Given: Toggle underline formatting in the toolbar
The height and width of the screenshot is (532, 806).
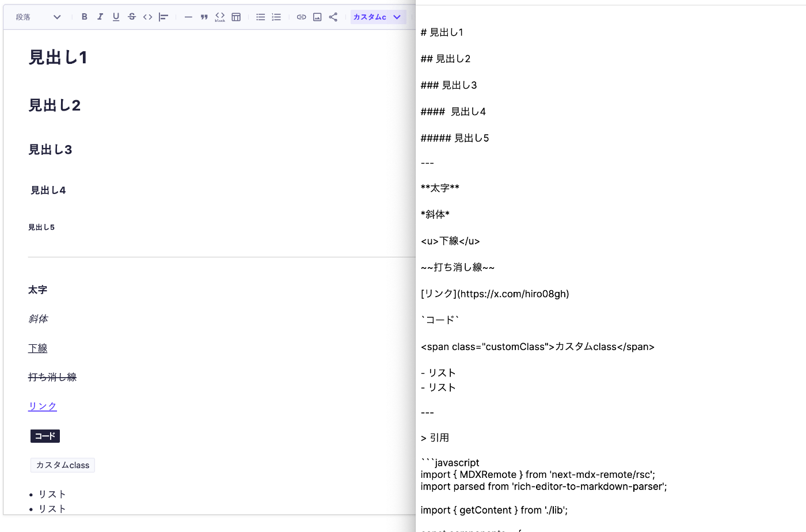Looking at the screenshot, I should point(116,17).
